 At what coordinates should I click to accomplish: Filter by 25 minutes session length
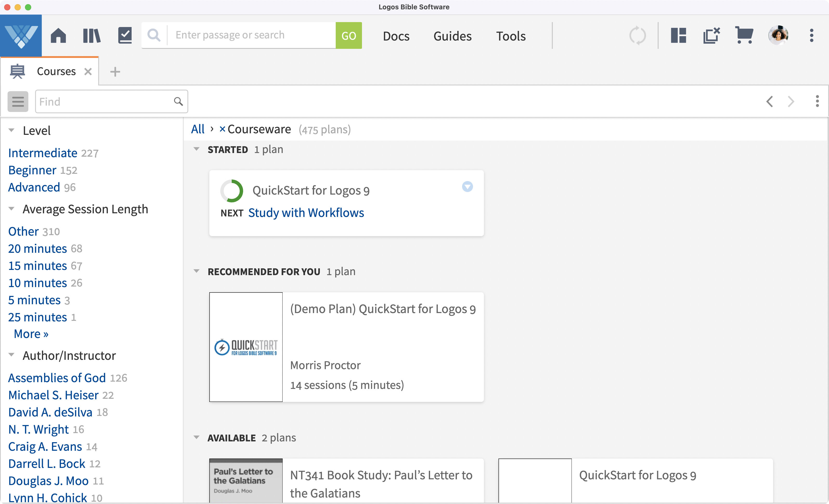(x=38, y=317)
